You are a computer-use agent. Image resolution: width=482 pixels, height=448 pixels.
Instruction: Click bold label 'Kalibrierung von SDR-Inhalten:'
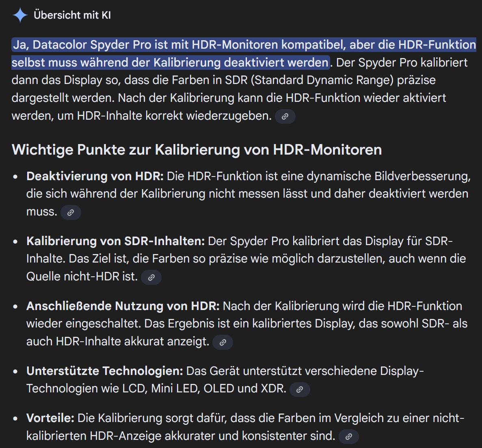click(x=116, y=241)
